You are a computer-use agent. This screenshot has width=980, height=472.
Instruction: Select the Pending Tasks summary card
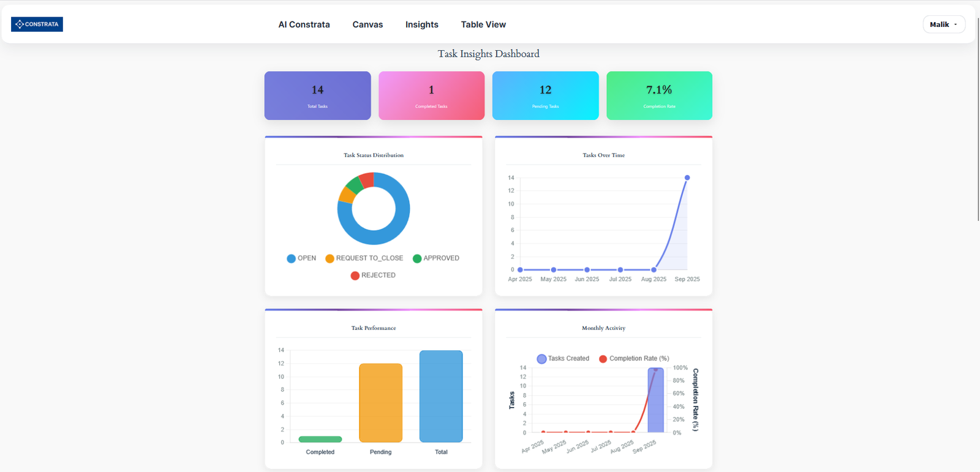point(545,96)
